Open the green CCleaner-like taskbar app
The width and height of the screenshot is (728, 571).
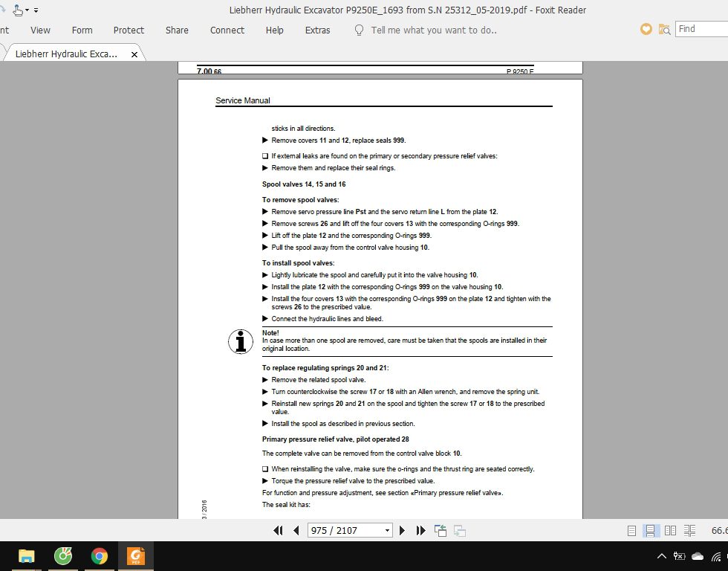(x=63, y=555)
